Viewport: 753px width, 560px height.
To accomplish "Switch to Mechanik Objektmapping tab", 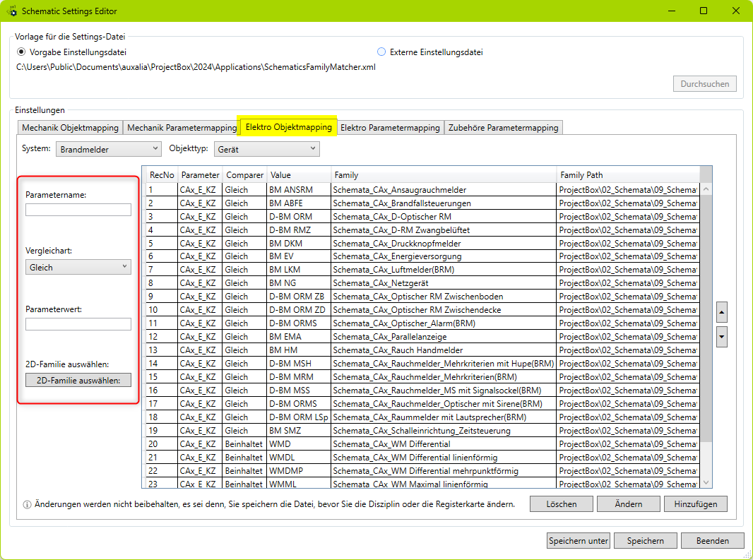I will [x=70, y=128].
